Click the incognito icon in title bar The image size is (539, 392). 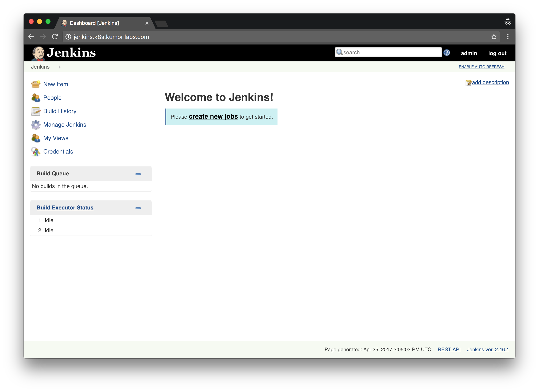click(x=508, y=22)
